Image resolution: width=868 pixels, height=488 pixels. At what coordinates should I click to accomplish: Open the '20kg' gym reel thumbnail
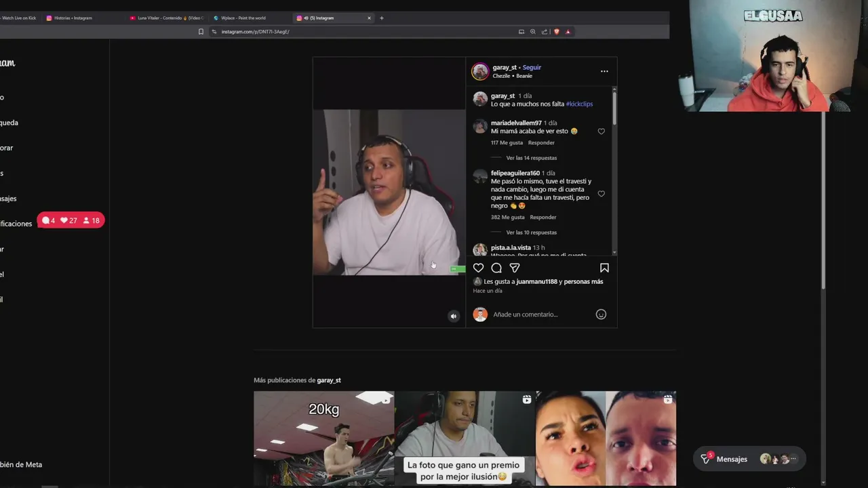coord(323,439)
